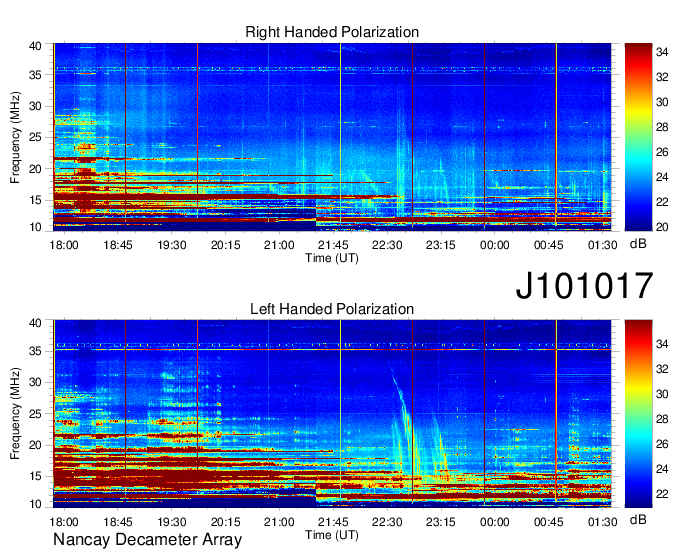Viewport: 680px width, 552px height.
Task: Click the 20 MHz tick on the top plot
Action: (x=36, y=169)
